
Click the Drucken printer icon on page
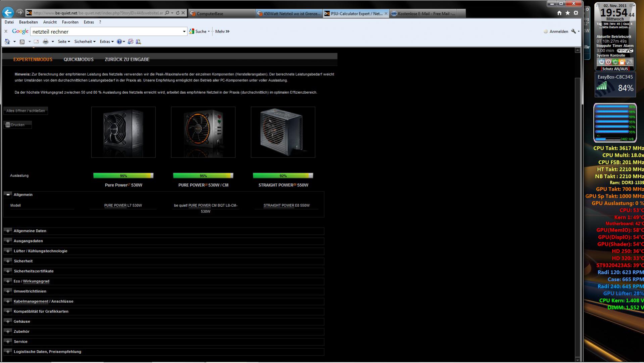click(x=8, y=125)
